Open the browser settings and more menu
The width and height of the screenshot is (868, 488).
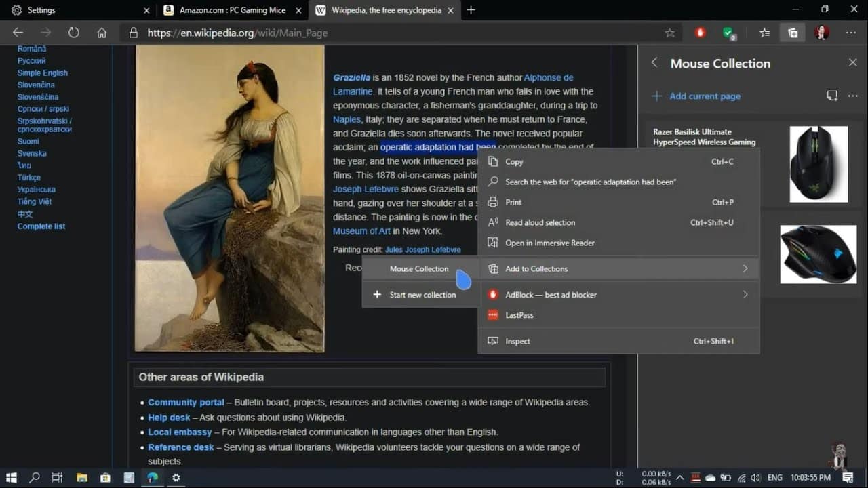pos(851,33)
